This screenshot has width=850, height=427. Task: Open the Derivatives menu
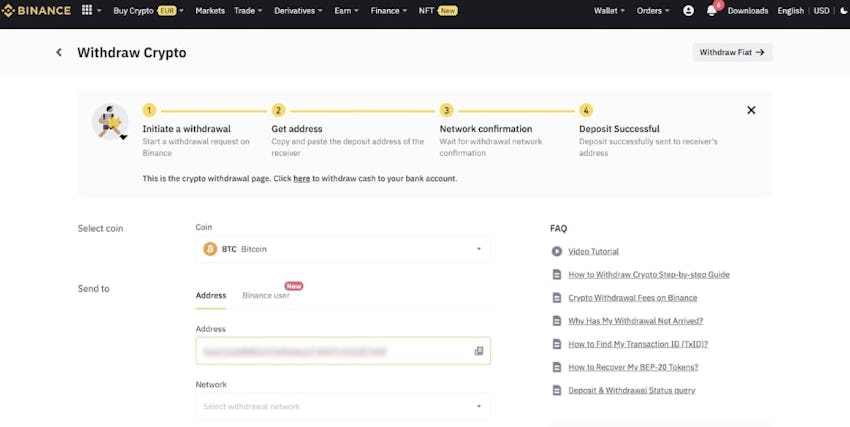296,11
